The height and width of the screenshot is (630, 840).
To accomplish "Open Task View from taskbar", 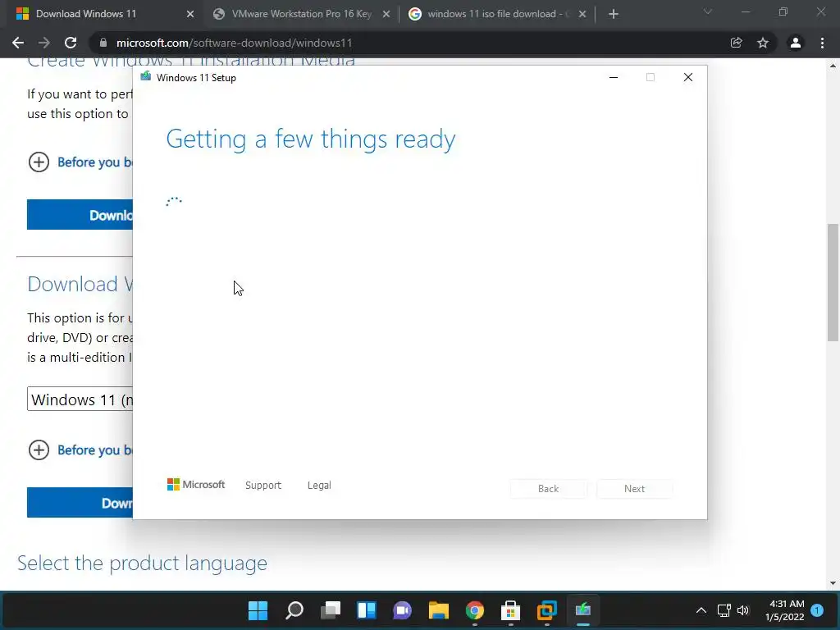I will [331, 610].
